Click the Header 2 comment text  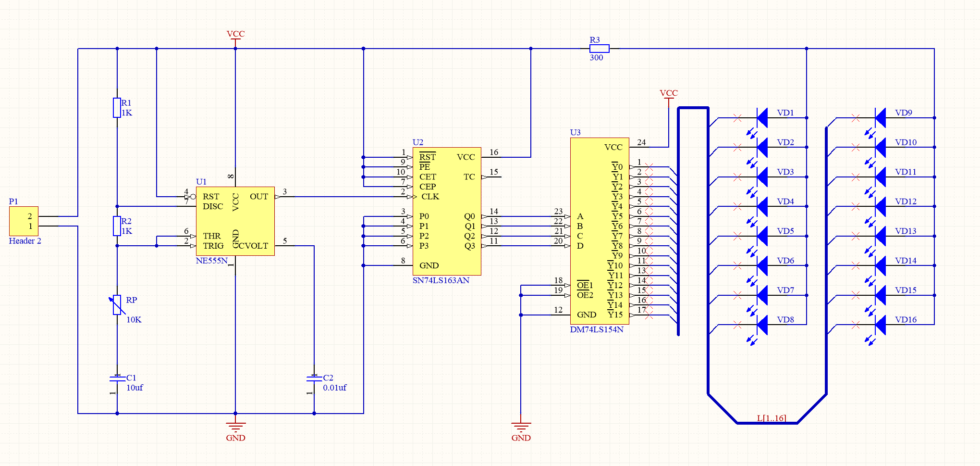coord(25,241)
